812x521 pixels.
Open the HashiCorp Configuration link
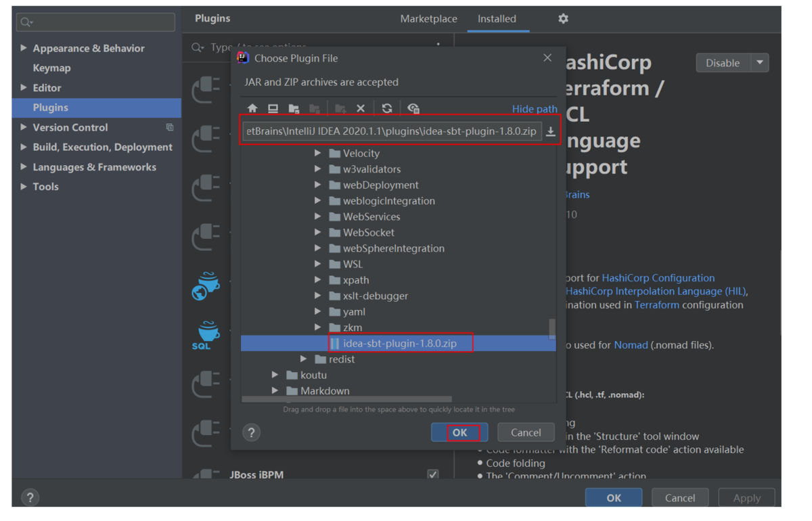coord(658,278)
